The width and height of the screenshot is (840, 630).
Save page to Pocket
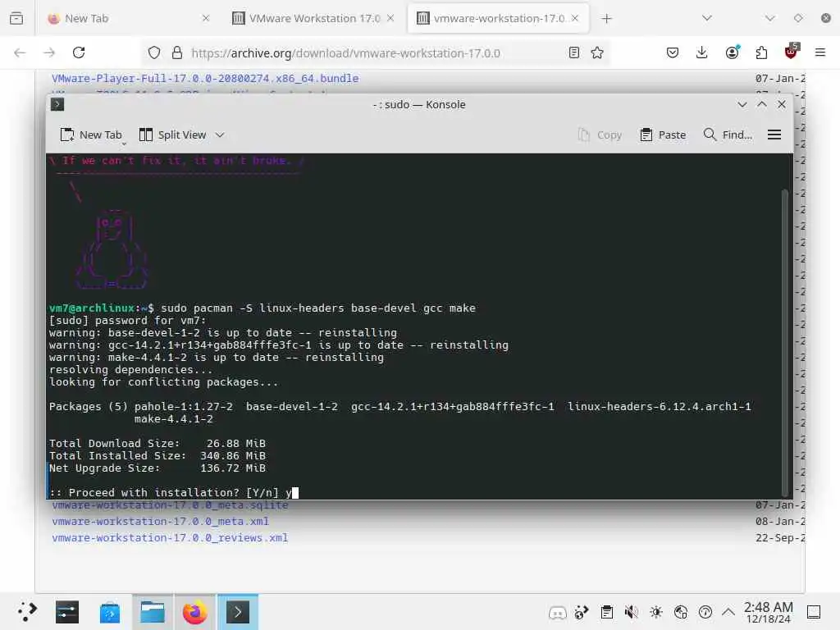click(673, 52)
